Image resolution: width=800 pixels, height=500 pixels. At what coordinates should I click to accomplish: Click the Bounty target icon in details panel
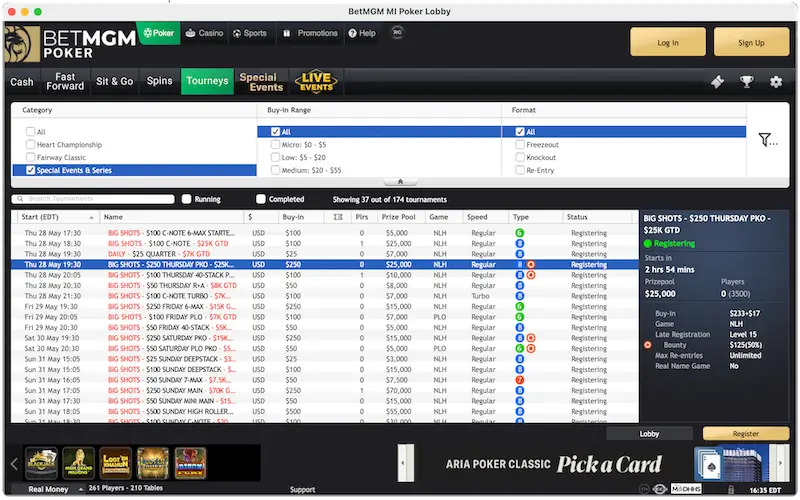click(647, 345)
